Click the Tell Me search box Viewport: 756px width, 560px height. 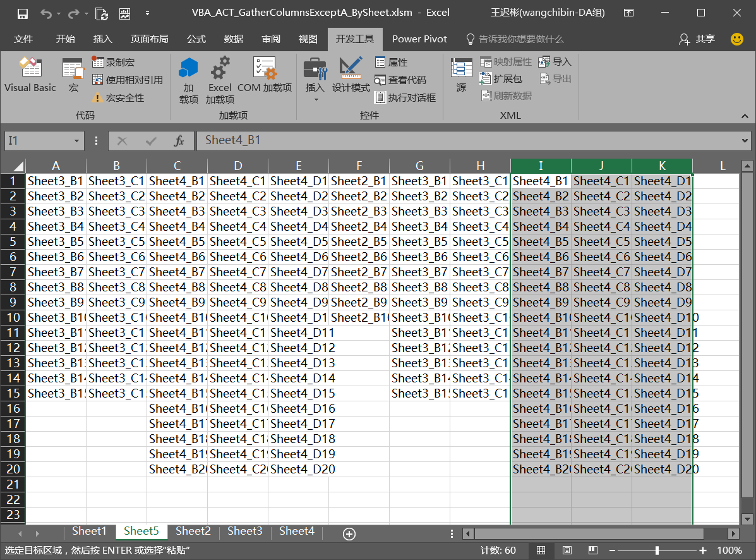tap(515, 39)
